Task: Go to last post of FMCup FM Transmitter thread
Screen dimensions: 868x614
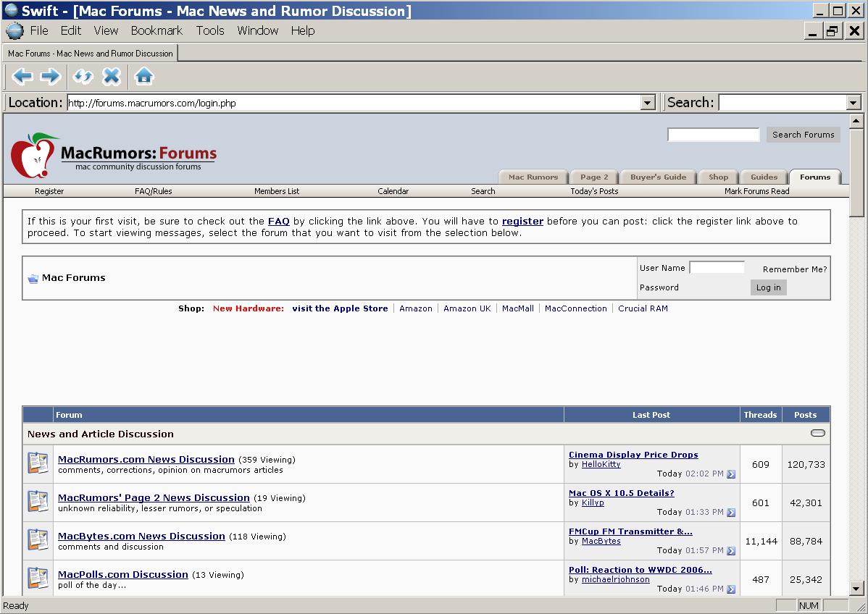Action: coord(731,551)
